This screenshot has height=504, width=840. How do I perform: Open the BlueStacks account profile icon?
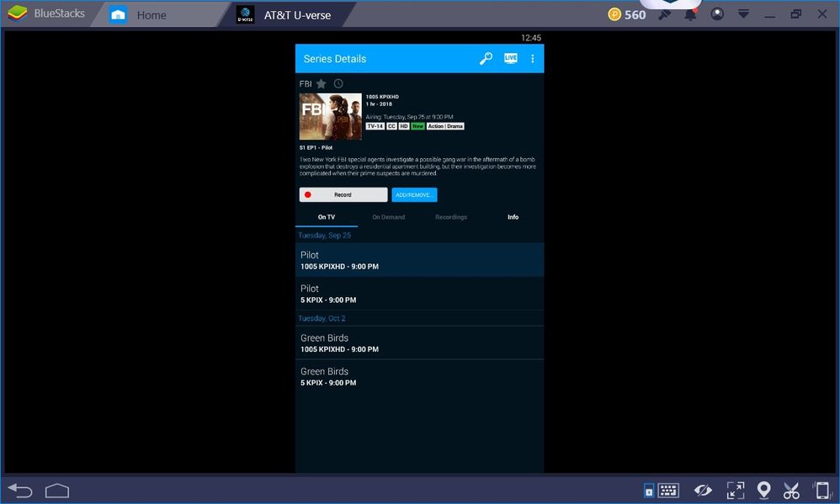[x=717, y=14]
